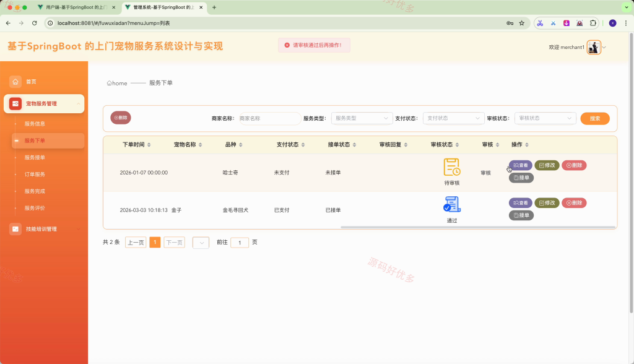Sort by 宠物名称 column arrows
The height and width of the screenshot is (364, 634).
pyautogui.click(x=200, y=145)
